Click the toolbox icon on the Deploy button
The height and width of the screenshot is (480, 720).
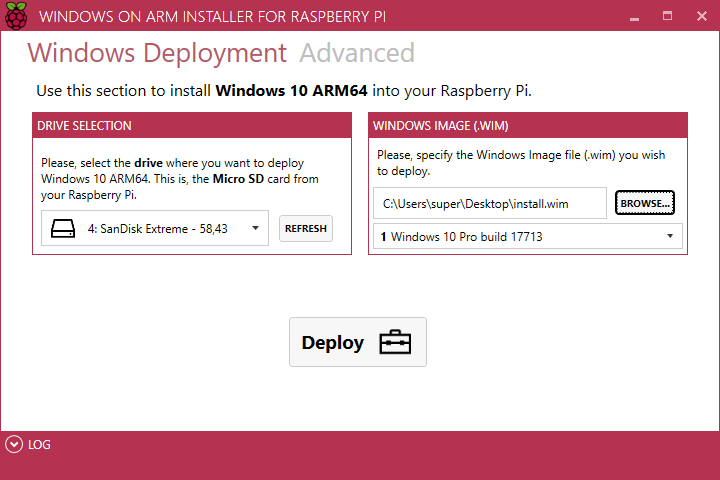[394, 343]
